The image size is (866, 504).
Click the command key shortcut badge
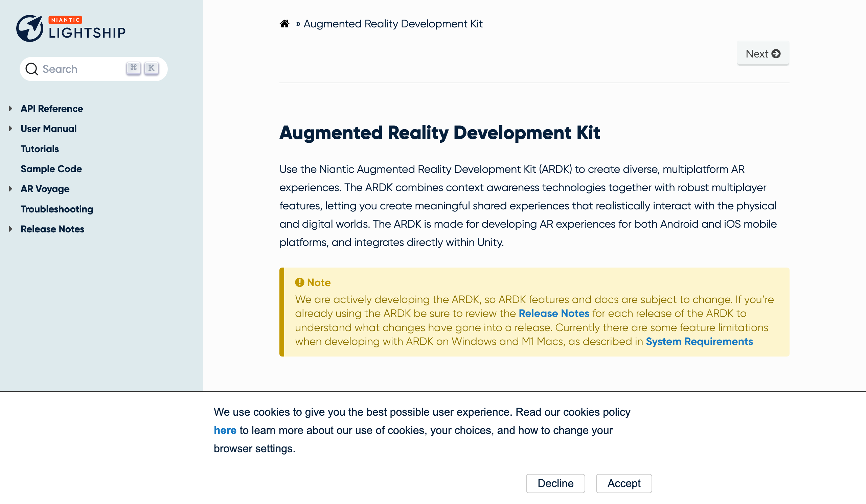[x=133, y=68]
